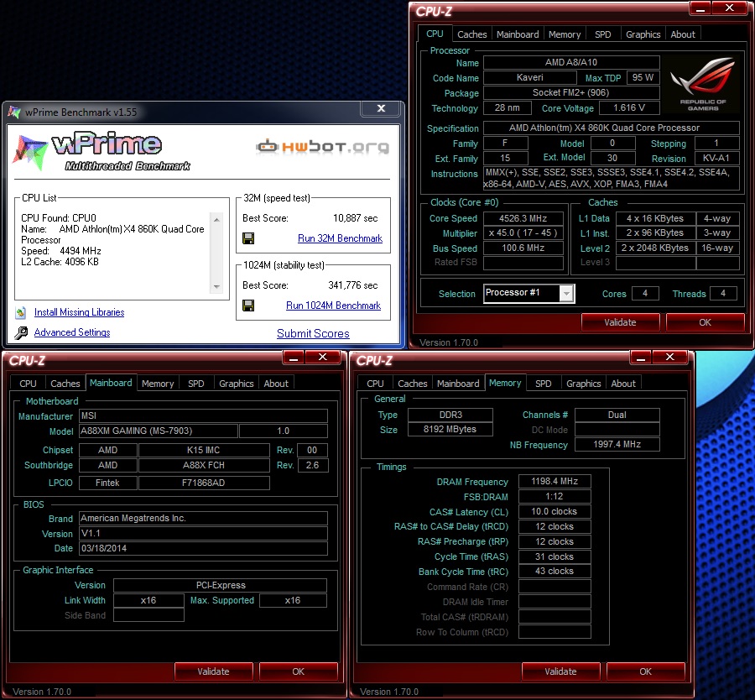Run the 32M Benchmark

coord(340,238)
